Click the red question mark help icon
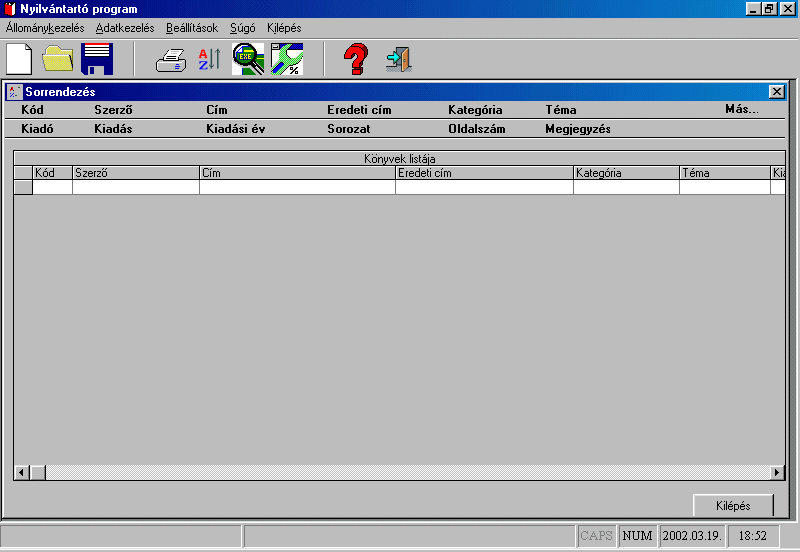The width and height of the screenshot is (800, 552). point(355,60)
